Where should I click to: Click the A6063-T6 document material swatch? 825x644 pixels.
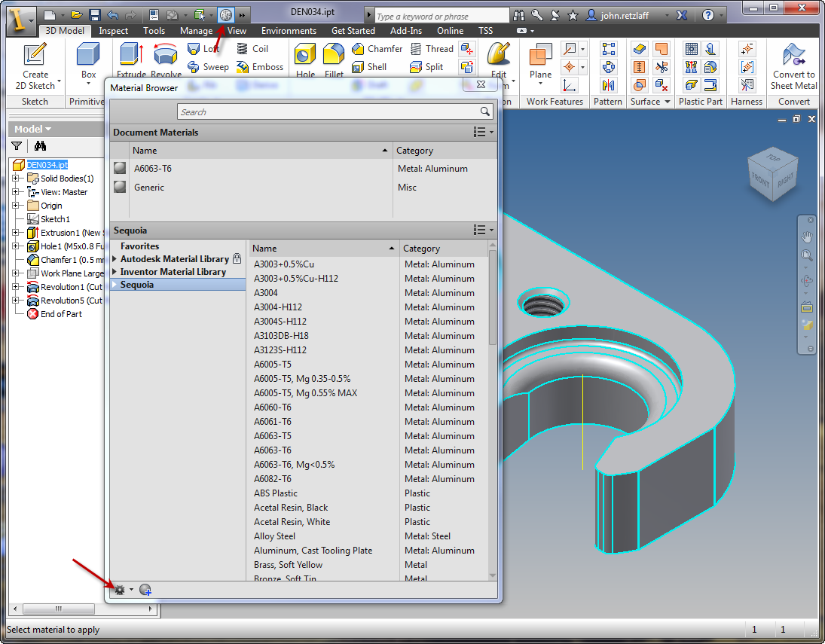120,168
